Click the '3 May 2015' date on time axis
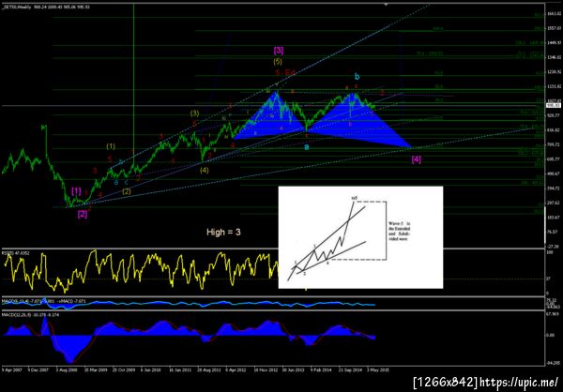 tap(378, 369)
